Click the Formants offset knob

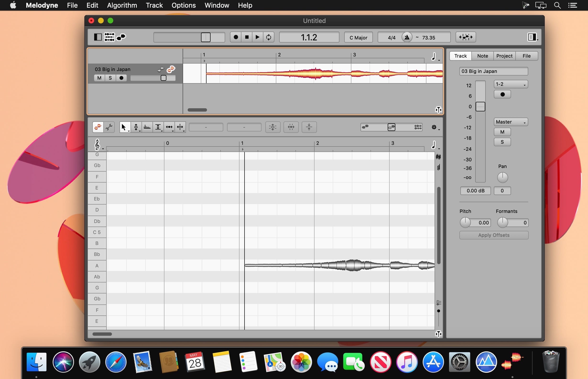(502, 222)
